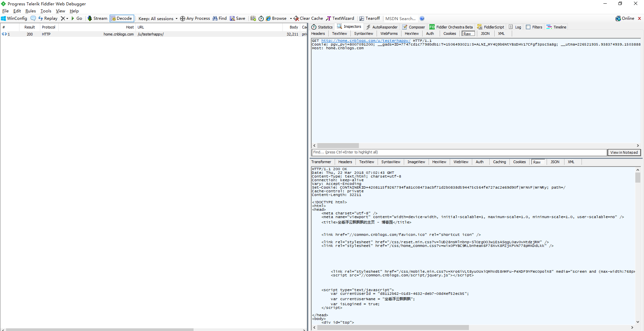Open the Timeline tab
Screen dimensions: 644x331
(x=556, y=27)
